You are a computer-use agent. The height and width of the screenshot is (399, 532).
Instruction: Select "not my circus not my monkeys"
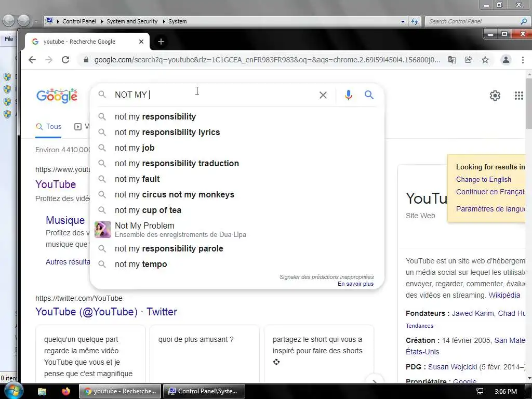pos(237,195)
